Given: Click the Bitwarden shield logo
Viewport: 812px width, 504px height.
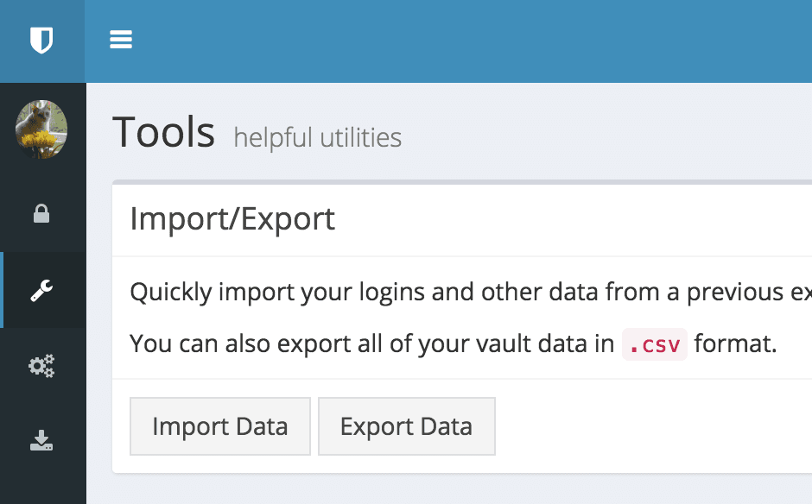Looking at the screenshot, I should pyautogui.click(x=41, y=41).
